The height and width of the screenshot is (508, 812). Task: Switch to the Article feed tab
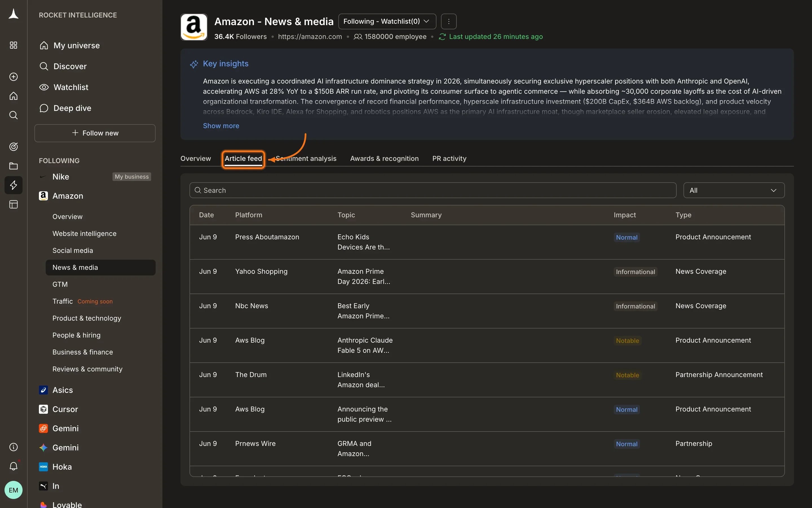click(x=243, y=159)
